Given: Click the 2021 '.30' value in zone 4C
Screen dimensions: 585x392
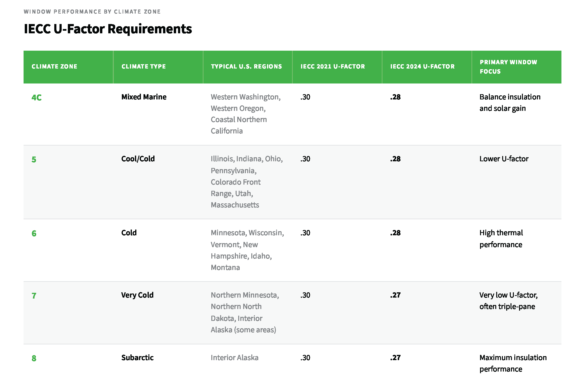Looking at the screenshot, I should click(x=305, y=97).
